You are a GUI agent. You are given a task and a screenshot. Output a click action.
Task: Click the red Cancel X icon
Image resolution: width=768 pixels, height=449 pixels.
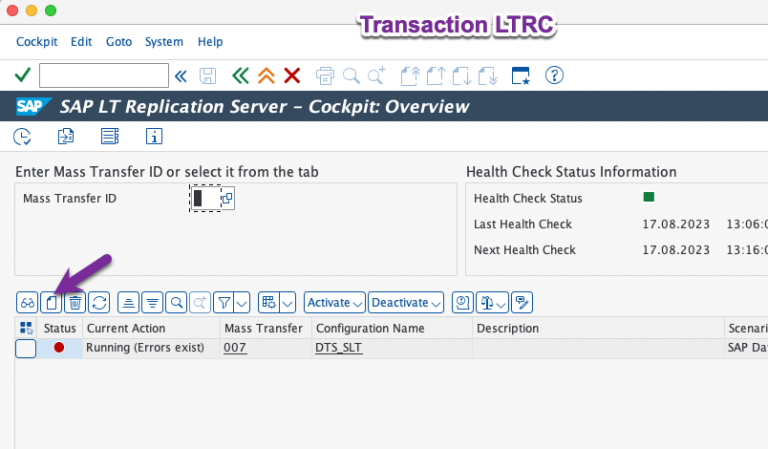coord(292,75)
